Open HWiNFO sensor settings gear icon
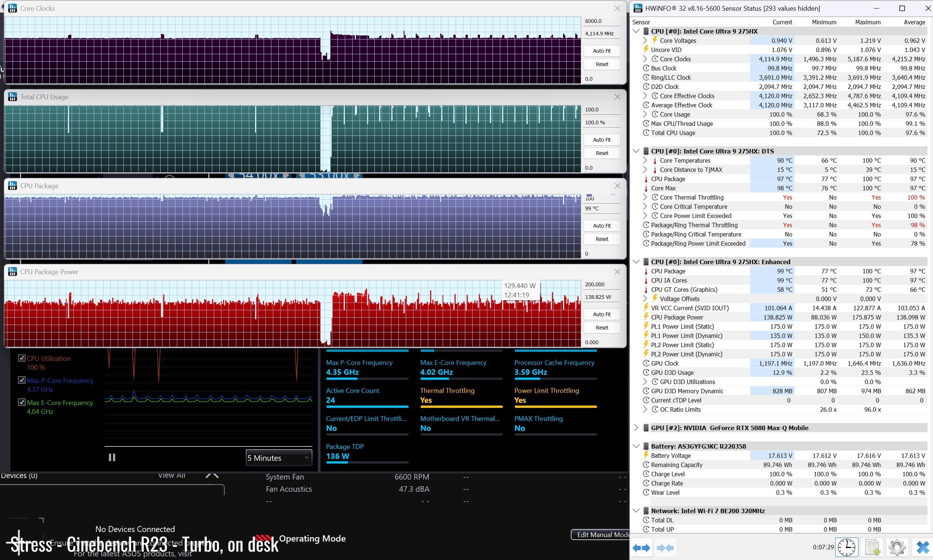933x560 pixels. click(x=897, y=547)
